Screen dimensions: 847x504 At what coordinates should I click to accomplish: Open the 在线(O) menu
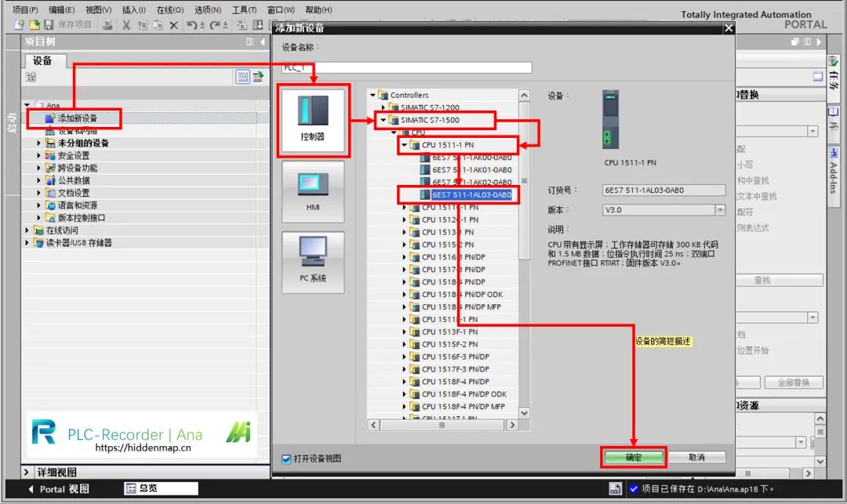pos(169,9)
